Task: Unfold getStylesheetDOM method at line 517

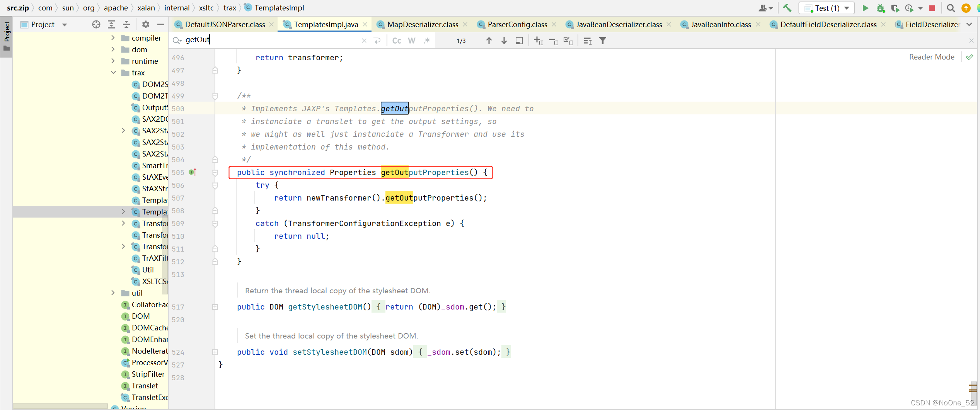Action: pyautogui.click(x=215, y=307)
